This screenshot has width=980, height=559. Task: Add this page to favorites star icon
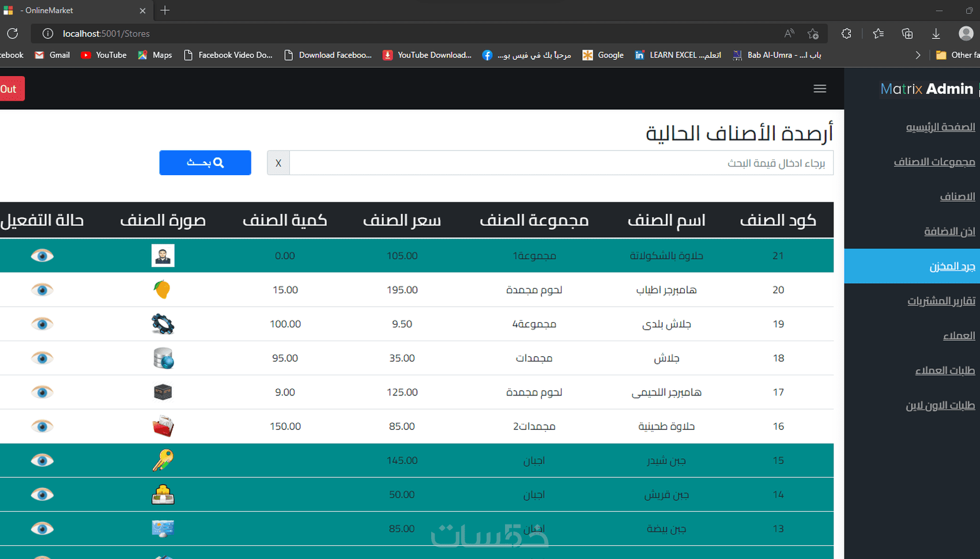(813, 33)
